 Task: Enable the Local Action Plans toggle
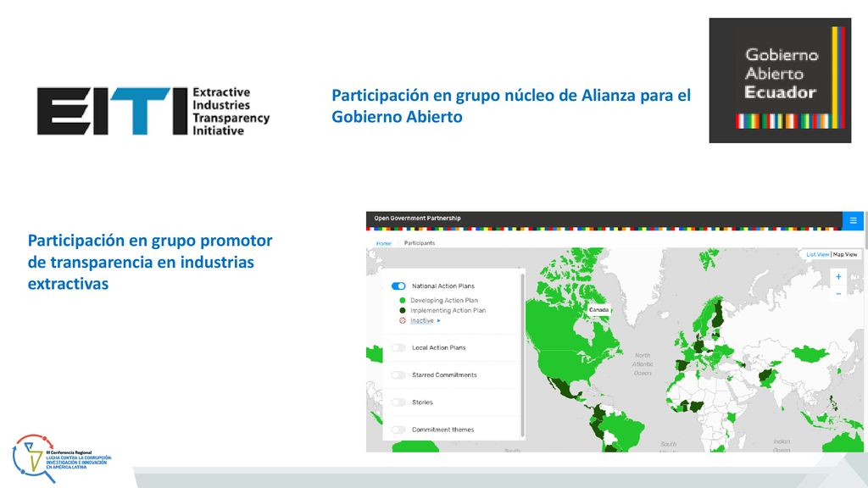[398, 347]
